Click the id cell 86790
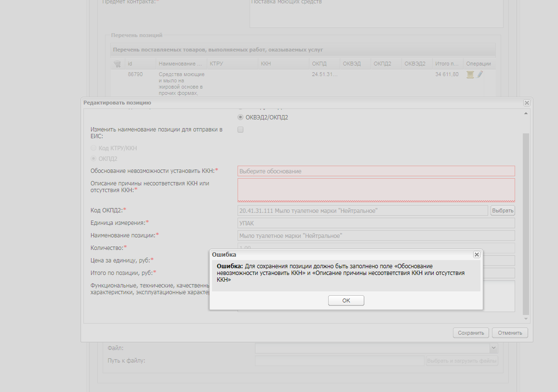This screenshot has height=392, width=558. [x=135, y=74]
